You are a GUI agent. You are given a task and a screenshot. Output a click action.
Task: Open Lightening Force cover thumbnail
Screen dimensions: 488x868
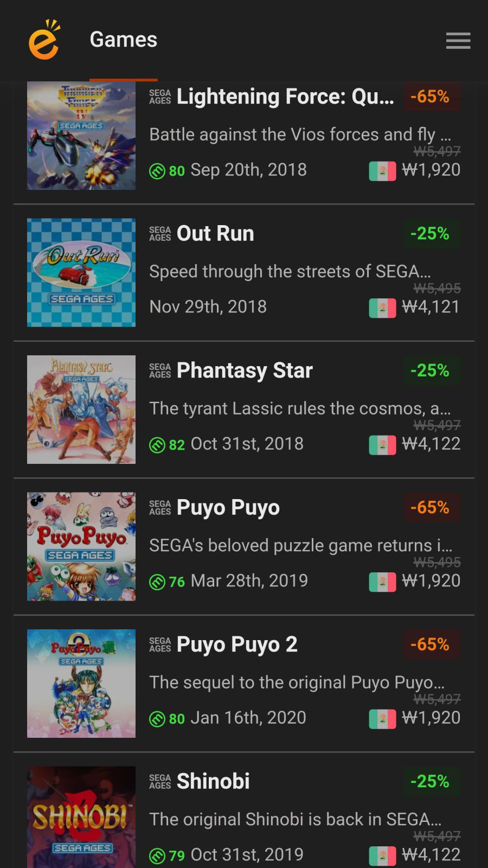click(x=81, y=136)
